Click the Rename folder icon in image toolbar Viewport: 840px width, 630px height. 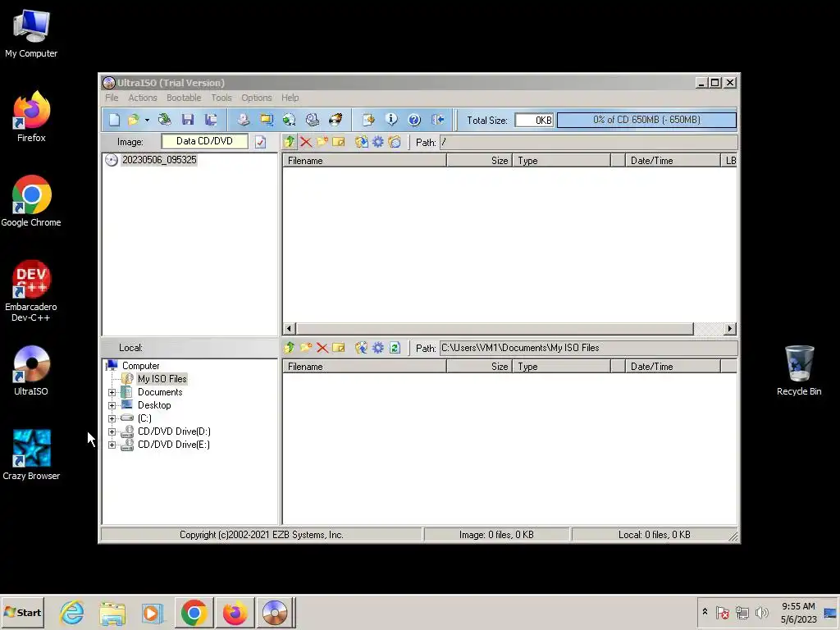(x=339, y=142)
